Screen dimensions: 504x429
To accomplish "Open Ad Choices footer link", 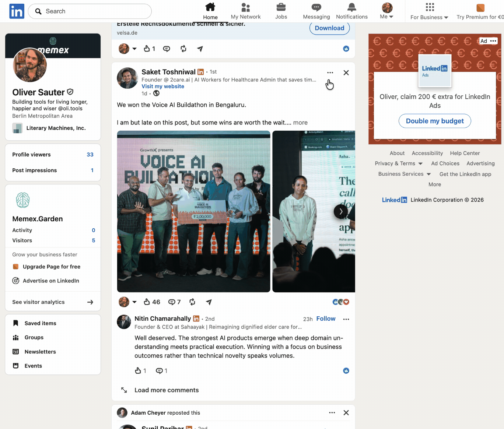I will pos(445,163).
